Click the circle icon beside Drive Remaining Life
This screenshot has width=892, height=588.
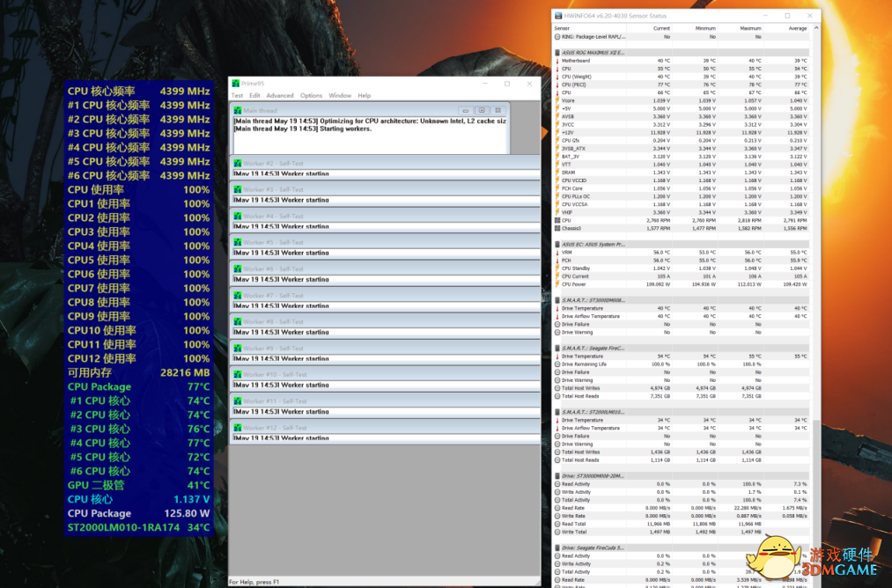[x=557, y=364]
